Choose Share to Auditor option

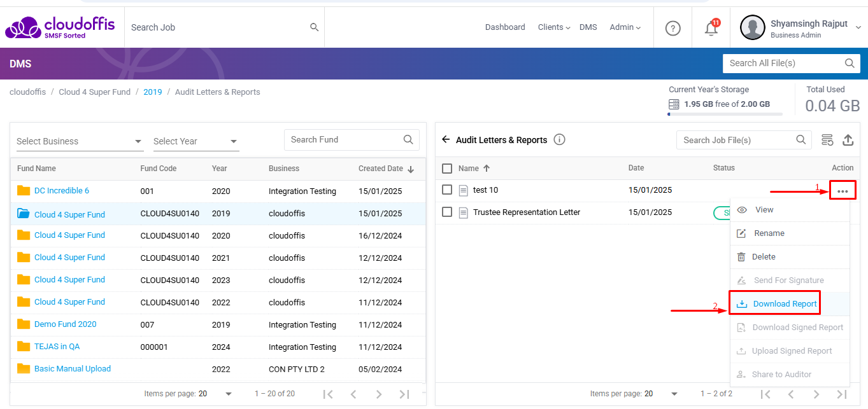790,375
